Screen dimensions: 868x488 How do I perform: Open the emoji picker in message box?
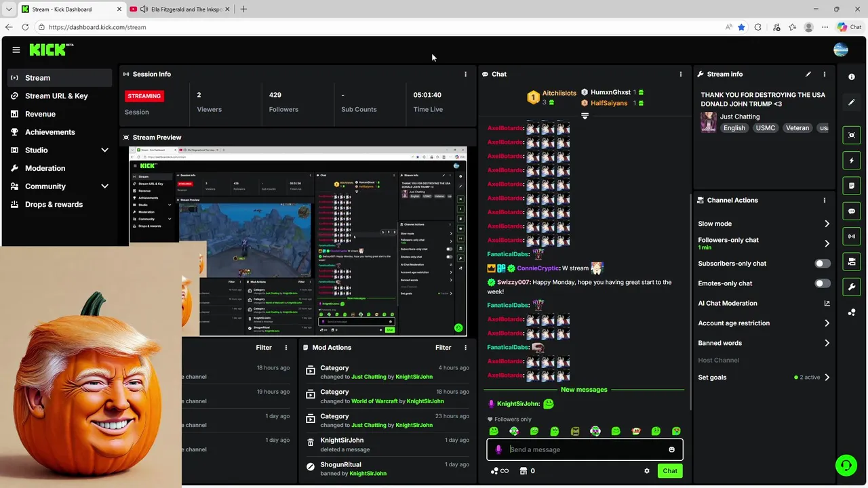click(672, 449)
